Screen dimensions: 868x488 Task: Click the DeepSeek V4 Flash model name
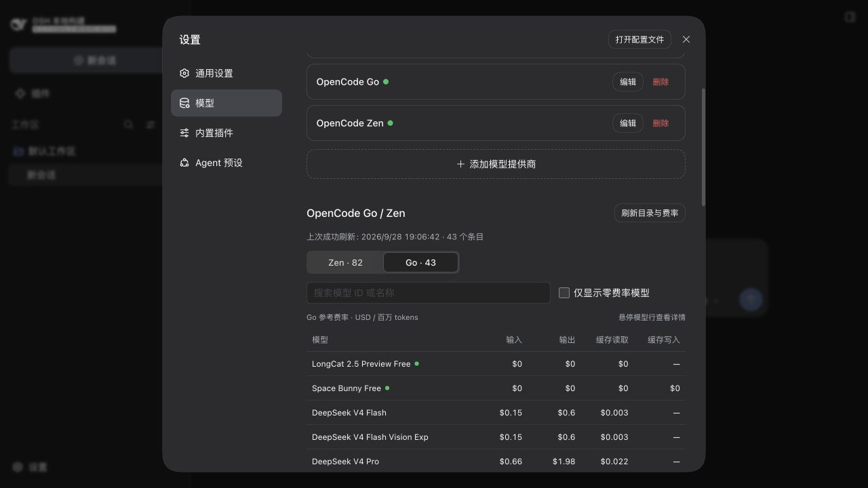pos(349,413)
